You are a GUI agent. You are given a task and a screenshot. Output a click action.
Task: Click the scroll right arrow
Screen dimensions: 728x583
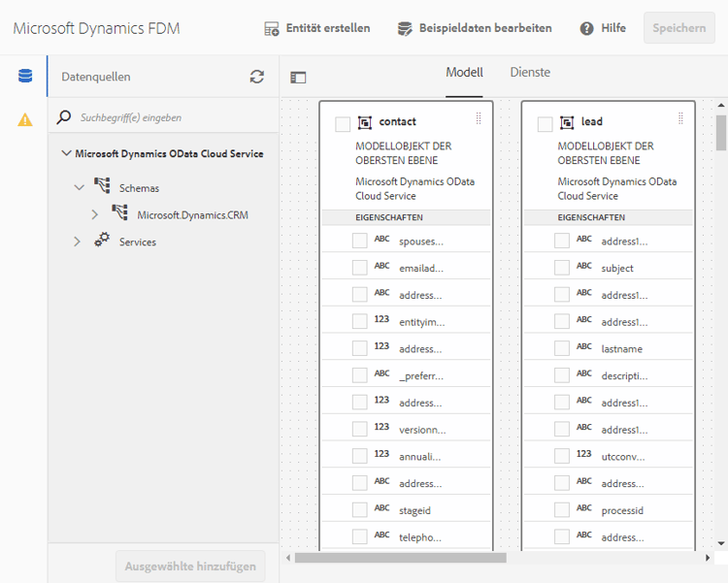point(708,558)
